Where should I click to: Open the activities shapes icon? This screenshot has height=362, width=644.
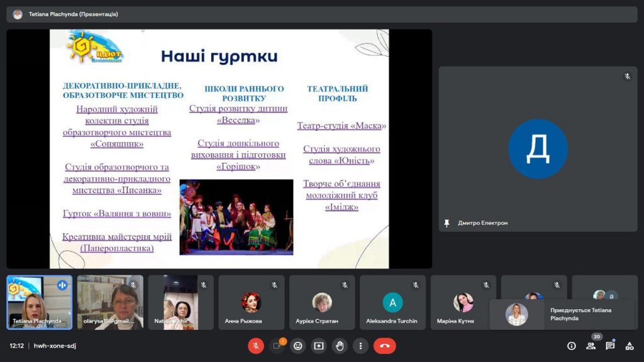click(629, 346)
